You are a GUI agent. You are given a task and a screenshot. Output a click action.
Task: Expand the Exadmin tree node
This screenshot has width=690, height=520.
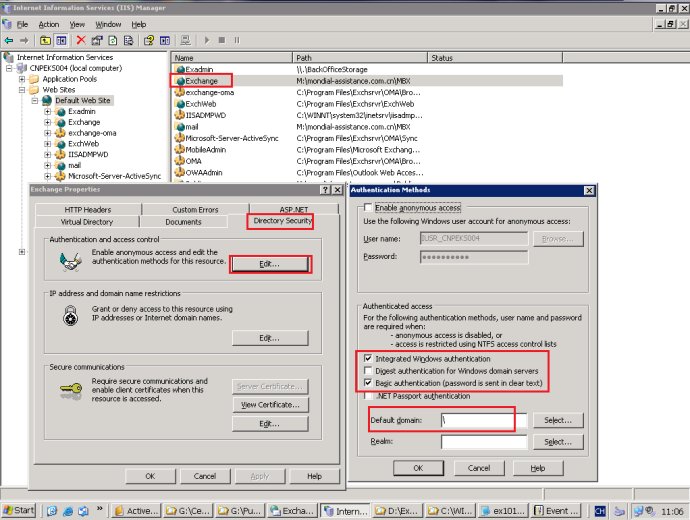48,112
